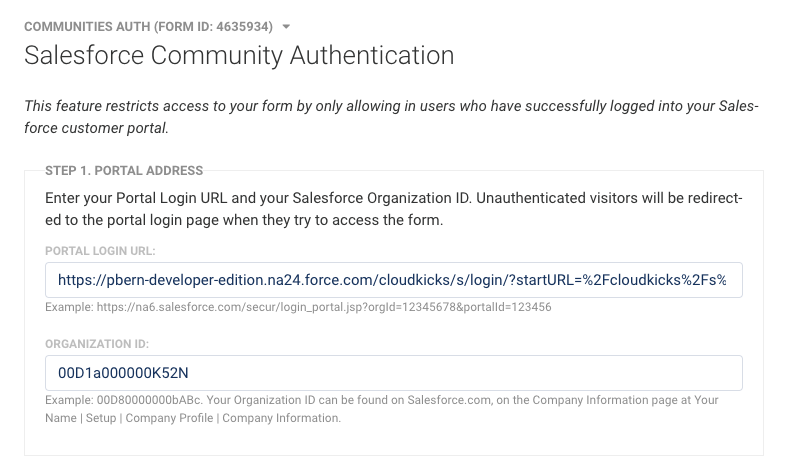
Task: Click the Organization ID example help text
Action: pos(381,409)
